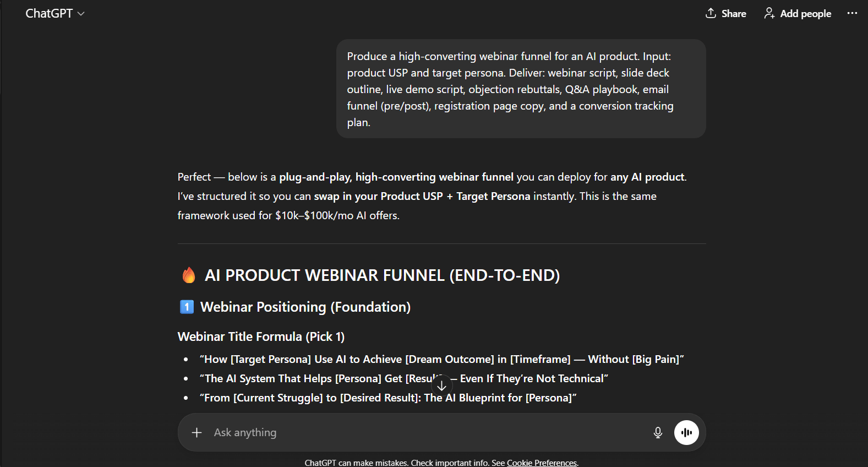Click the Share text button
This screenshot has width=868, height=467.
734,14
